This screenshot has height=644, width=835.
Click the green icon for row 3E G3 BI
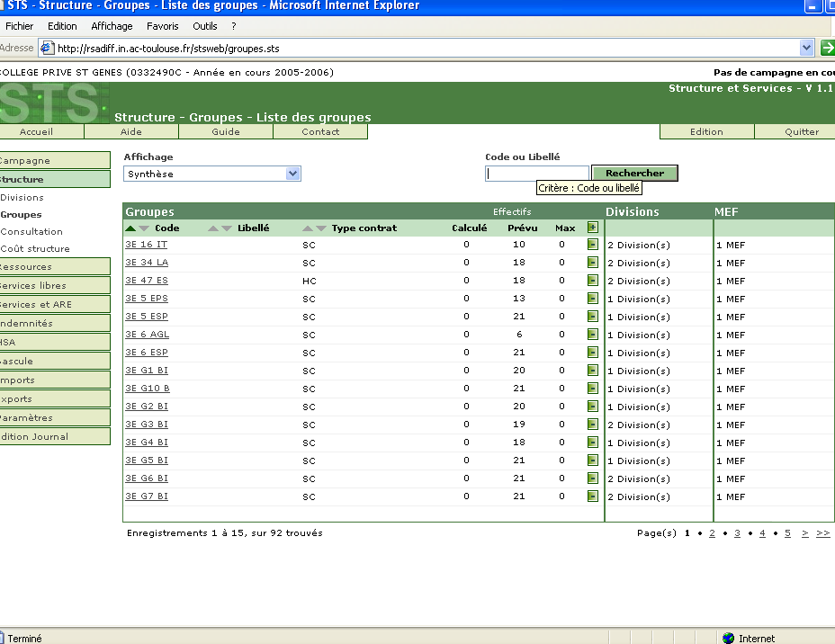click(x=592, y=425)
